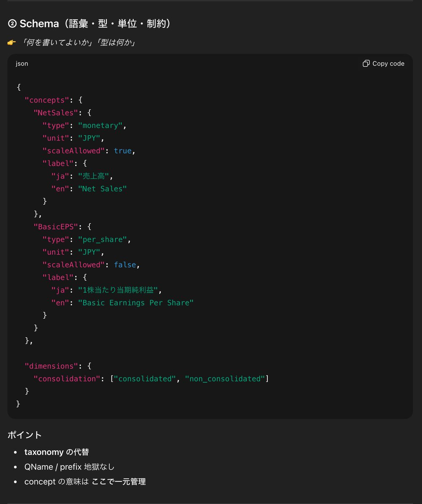
Task: Click the "売上高" string
Action: click(x=93, y=176)
